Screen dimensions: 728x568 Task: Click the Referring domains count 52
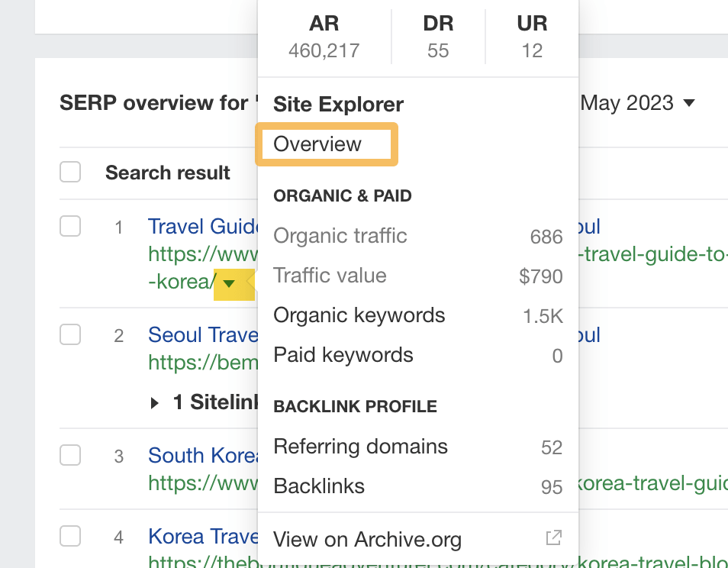[551, 447]
